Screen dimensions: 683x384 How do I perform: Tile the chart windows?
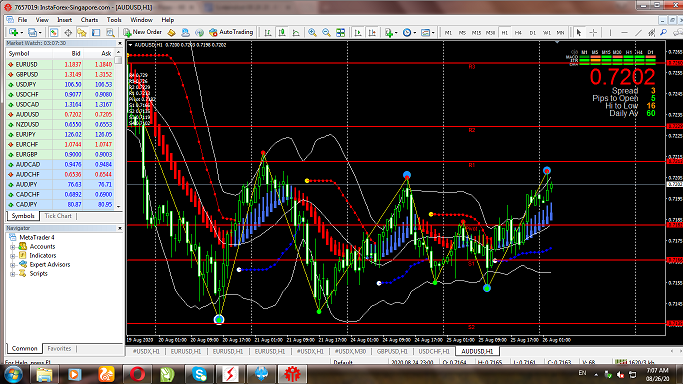pyautogui.click(x=341, y=33)
